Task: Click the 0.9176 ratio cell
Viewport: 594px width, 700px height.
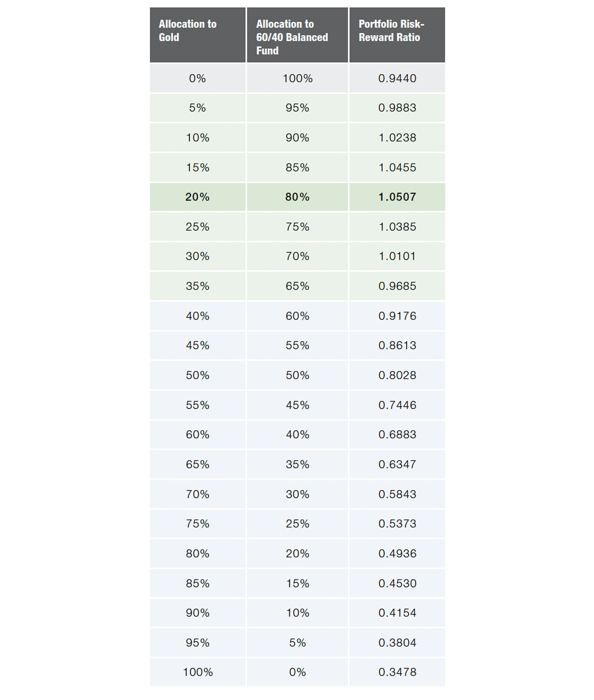Action: tap(397, 316)
